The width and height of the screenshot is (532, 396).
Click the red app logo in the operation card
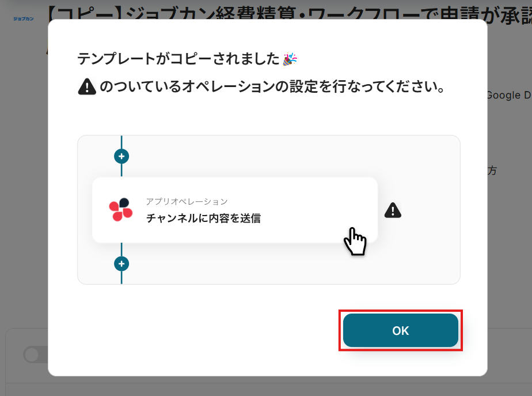[120, 210]
